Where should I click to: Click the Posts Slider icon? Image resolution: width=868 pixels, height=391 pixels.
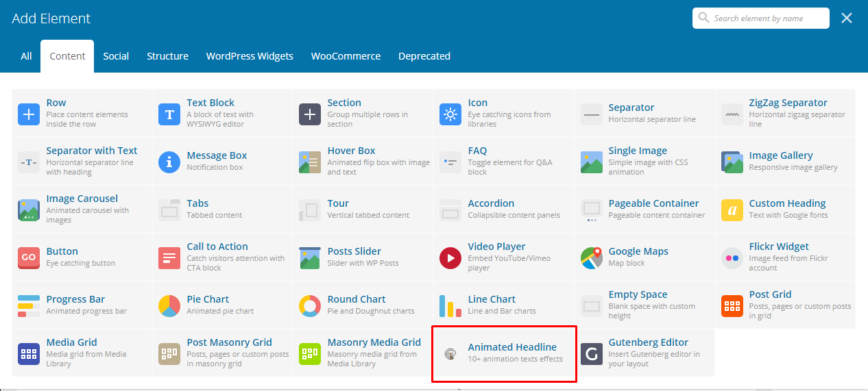coord(310,258)
